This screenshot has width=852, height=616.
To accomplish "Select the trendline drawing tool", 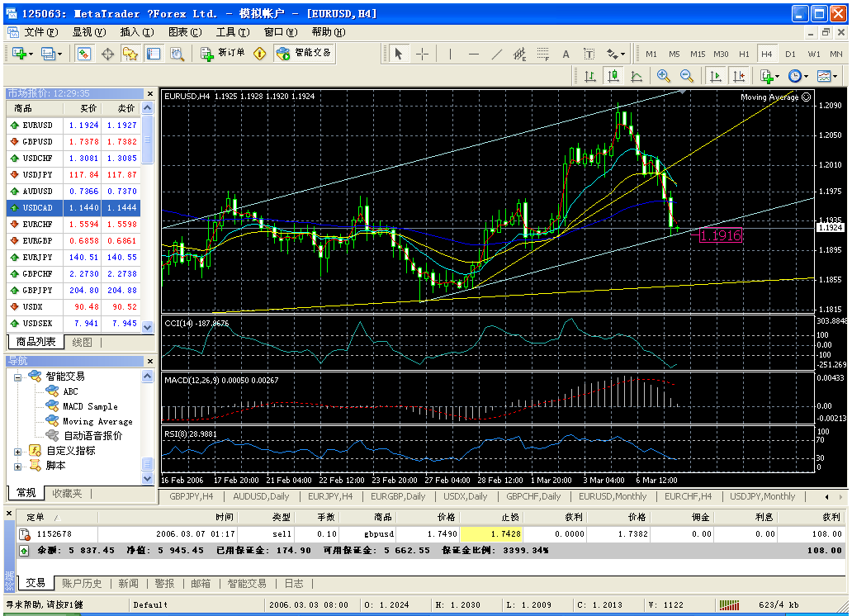I will (x=497, y=54).
